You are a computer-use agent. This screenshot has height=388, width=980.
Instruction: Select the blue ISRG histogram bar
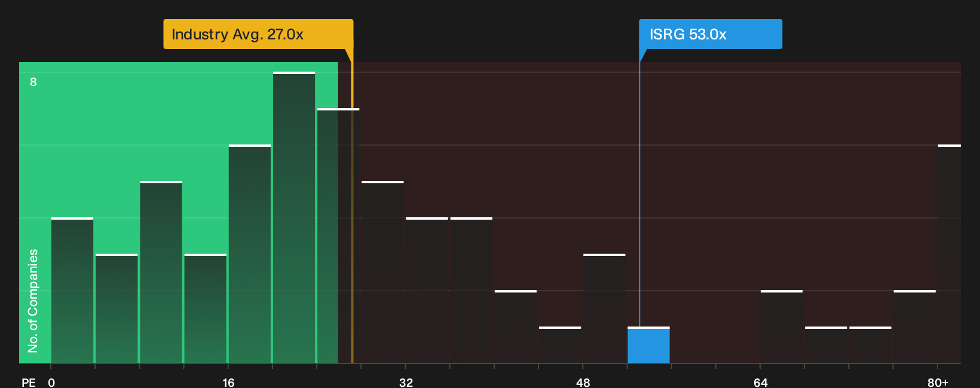(x=648, y=345)
